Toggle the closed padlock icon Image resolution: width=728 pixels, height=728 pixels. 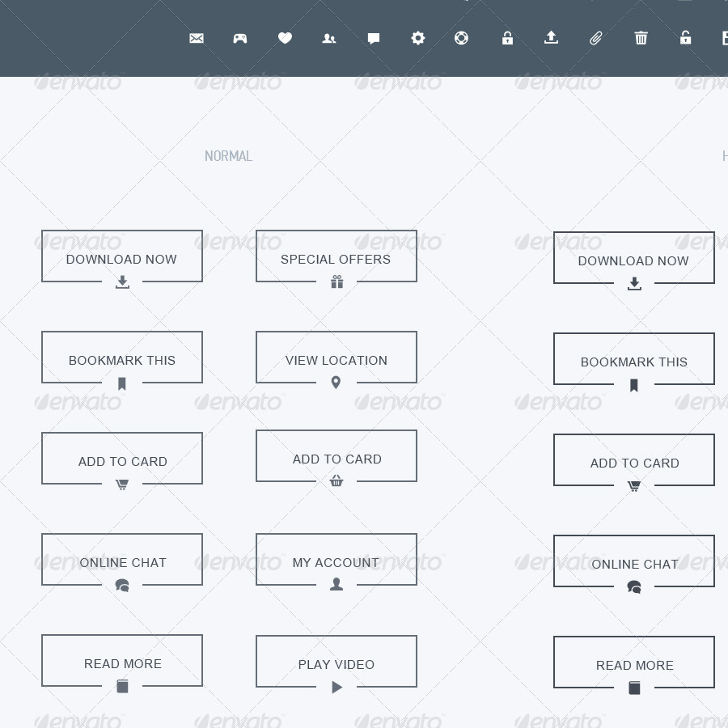point(507,38)
